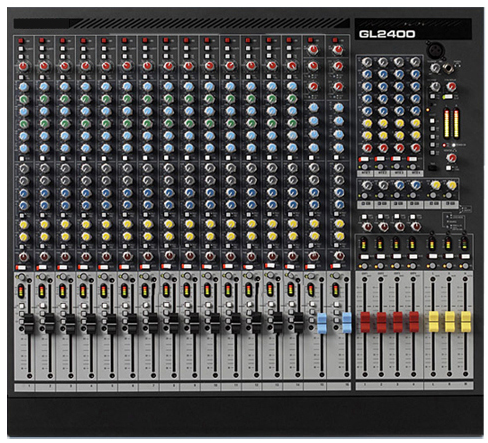Click channel 1 black fader cap
This screenshot has height=443, width=488.
[29, 323]
